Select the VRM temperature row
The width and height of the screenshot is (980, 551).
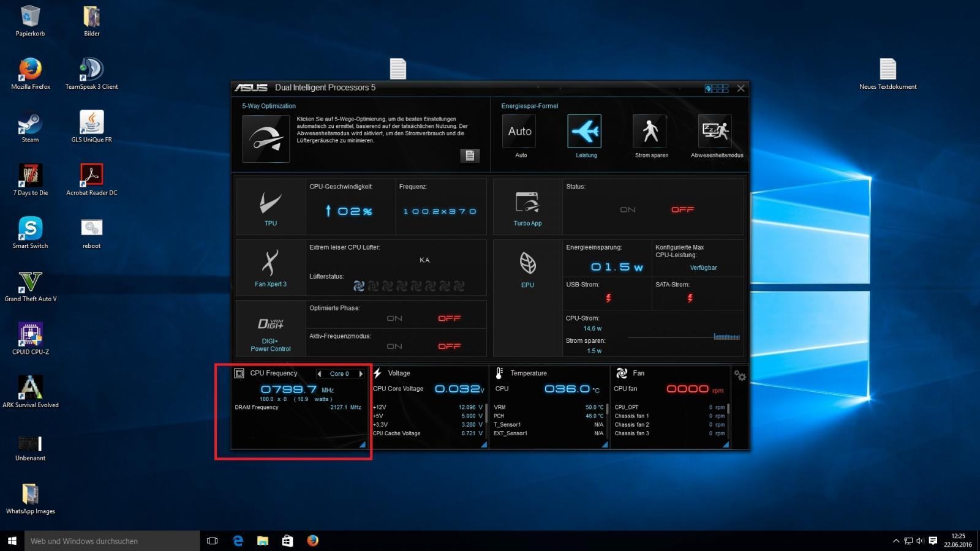(x=549, y=407)
